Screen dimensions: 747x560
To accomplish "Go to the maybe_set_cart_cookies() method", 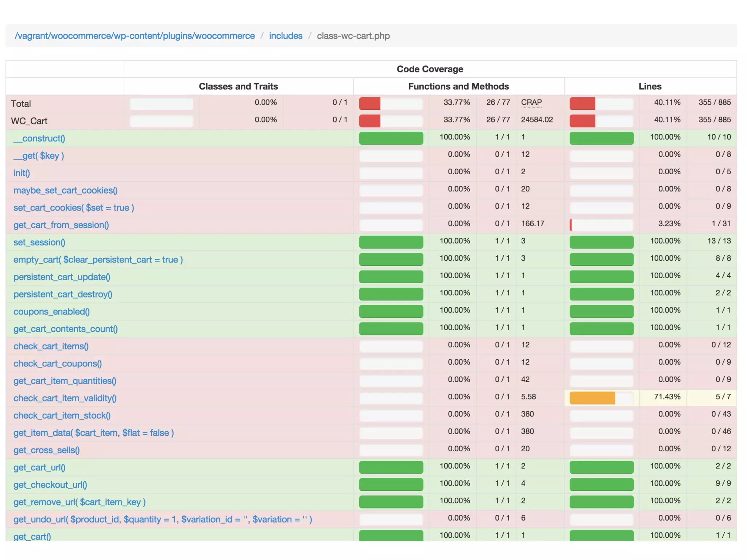I will 65,190.
